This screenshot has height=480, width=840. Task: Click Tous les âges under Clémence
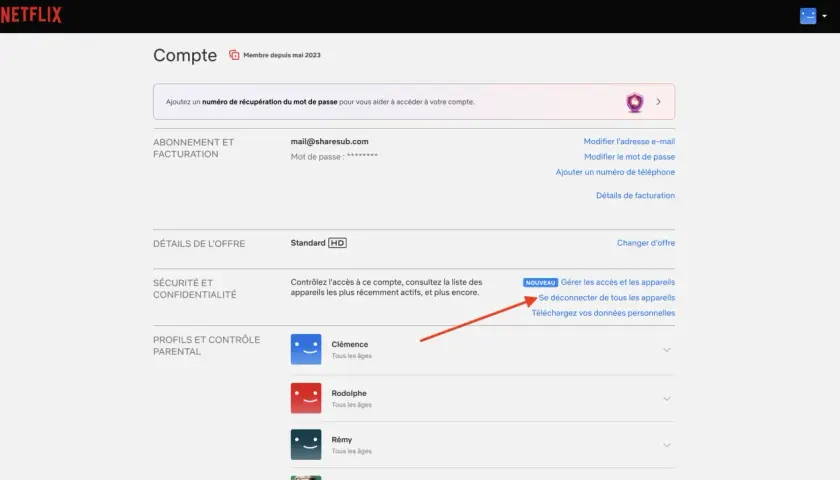pos(351,356)
